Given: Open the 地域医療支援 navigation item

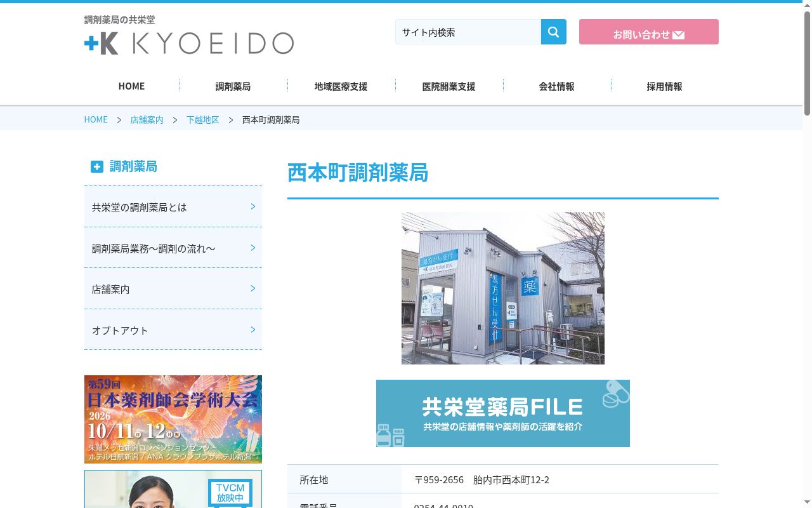Looking at the screenshot, I should click(x=341, y=86).
